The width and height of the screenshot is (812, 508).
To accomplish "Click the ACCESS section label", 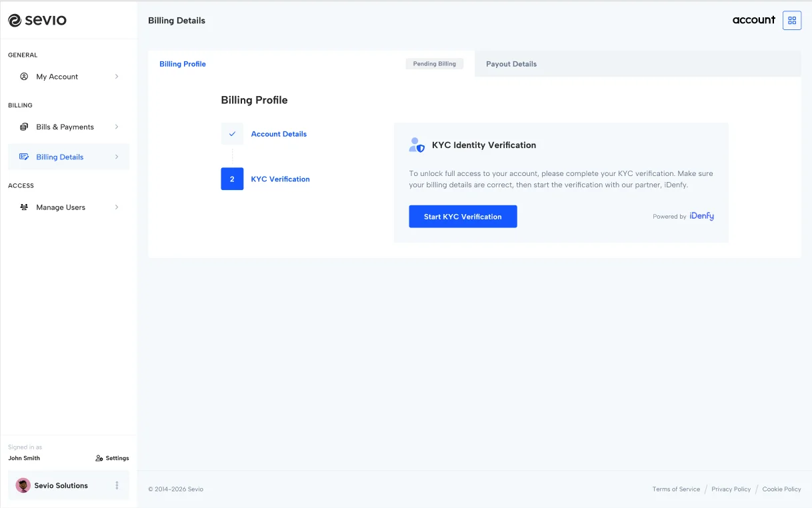I will [x=21, y=186].
